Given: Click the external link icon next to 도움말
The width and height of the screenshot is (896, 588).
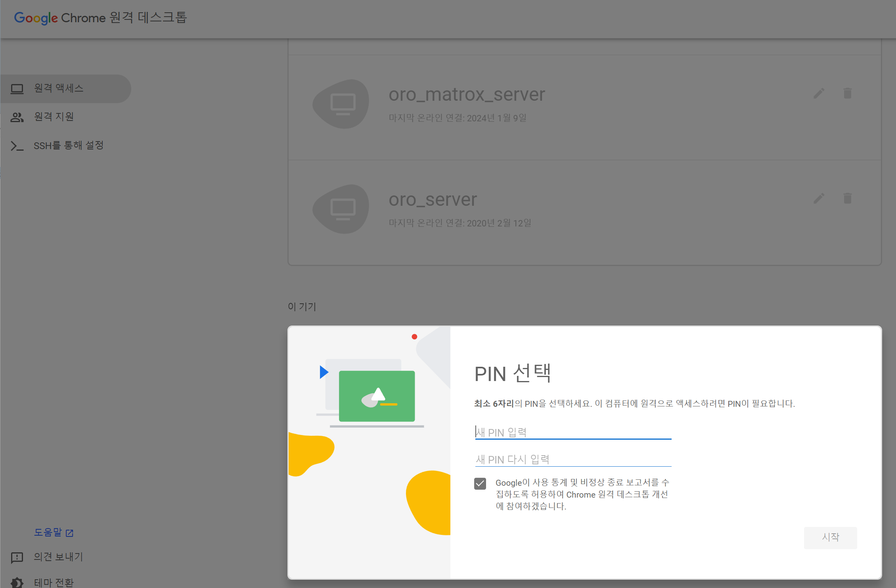Looking at the screenshot, I should [69, 533].
